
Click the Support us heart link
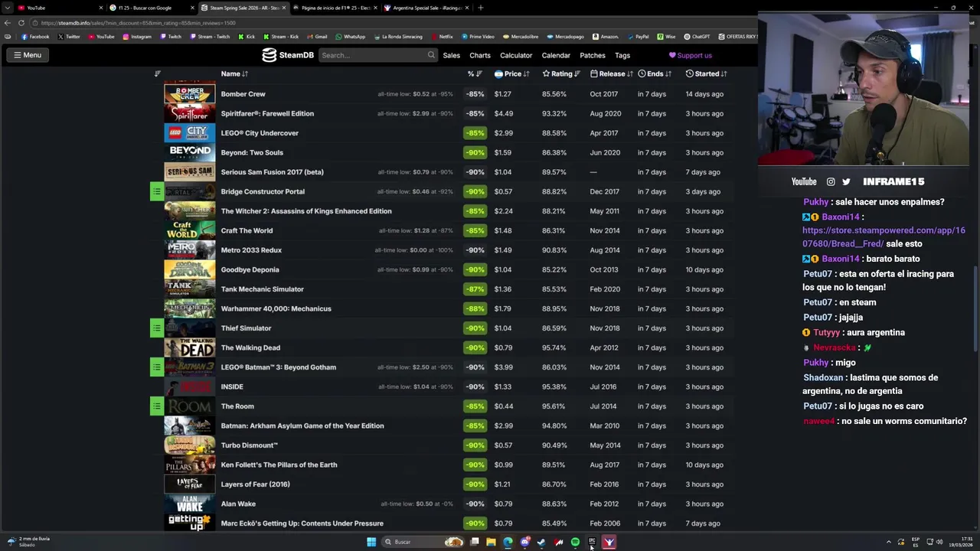pyautogui.click(x=691, y=55)
